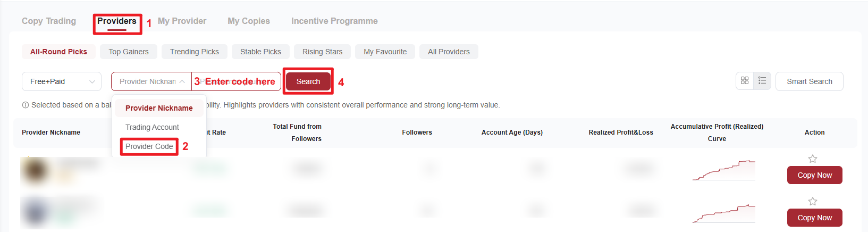Select the Top Gainers filter
This screenshot has height=232, width=868.
pos(129,52)
